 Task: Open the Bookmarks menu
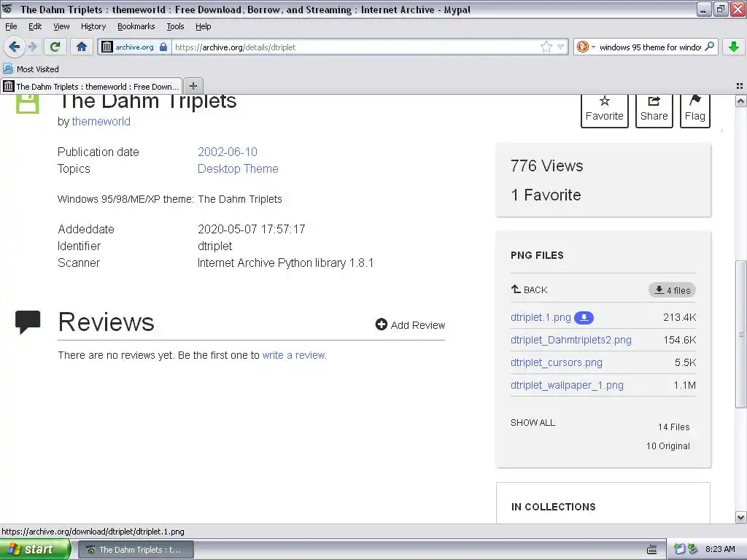[x=136, y=26]
